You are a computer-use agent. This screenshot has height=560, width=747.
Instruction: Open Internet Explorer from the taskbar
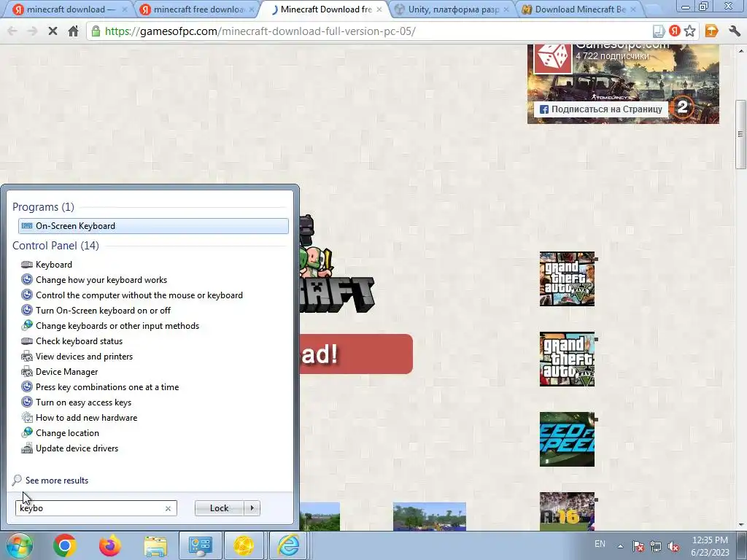point(289,545)
